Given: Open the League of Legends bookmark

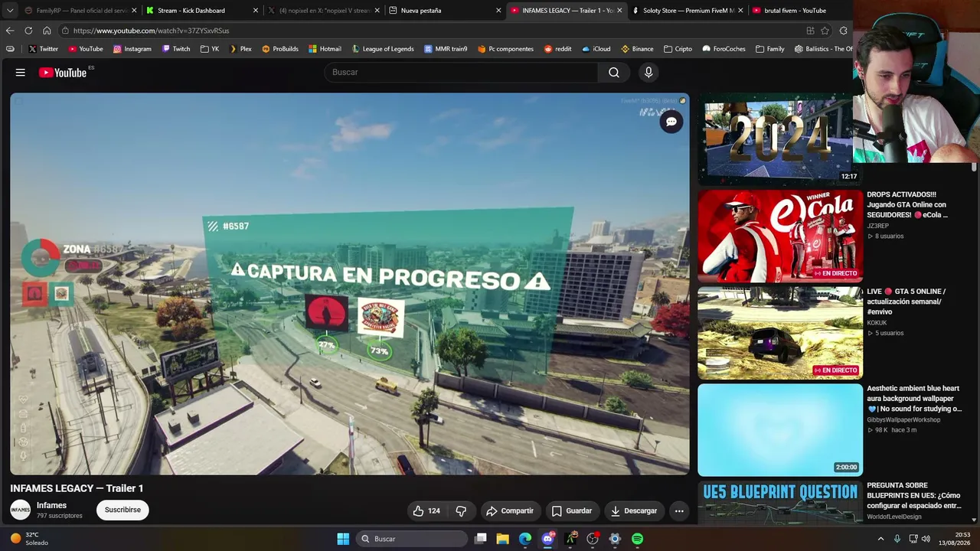Looking at the screenshot, I should (x=383, y=49).
